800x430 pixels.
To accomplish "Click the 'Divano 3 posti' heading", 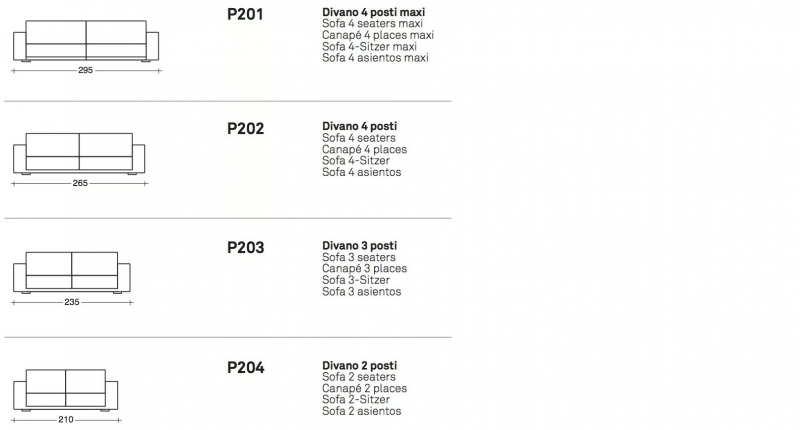I will click(x=359, y=246).
